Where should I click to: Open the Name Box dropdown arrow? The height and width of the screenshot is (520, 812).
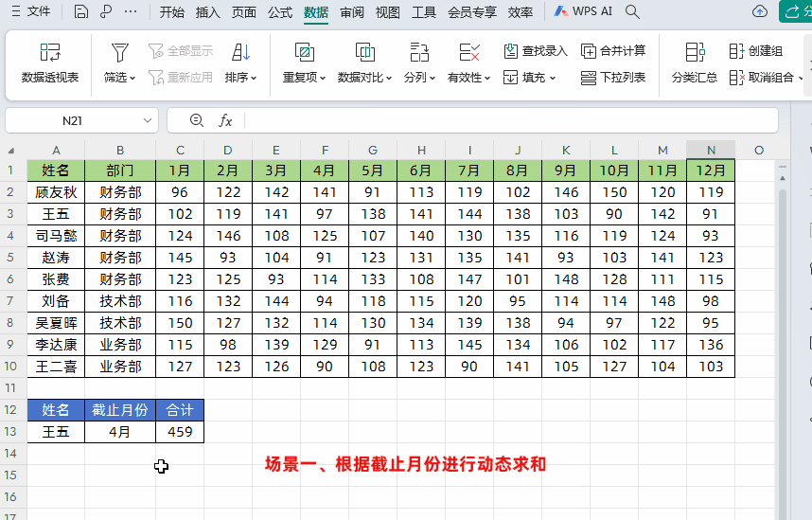coord(147,120)
